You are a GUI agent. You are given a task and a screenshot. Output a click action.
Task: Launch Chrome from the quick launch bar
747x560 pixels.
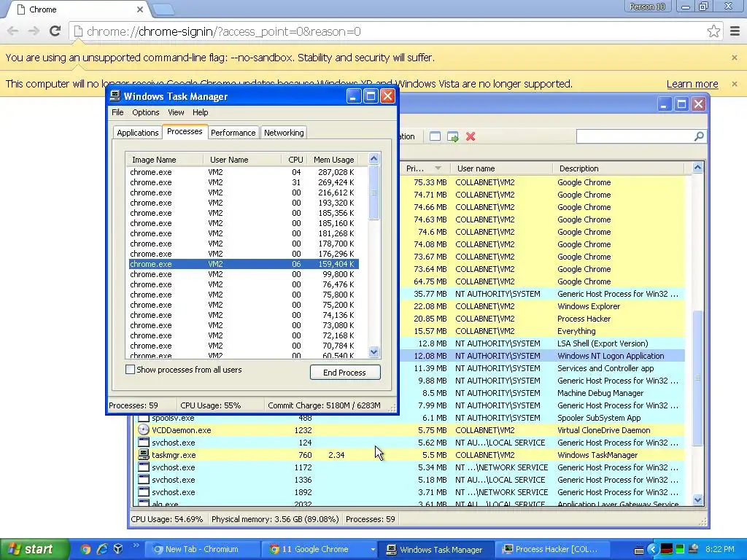click(x=85, y=549)
